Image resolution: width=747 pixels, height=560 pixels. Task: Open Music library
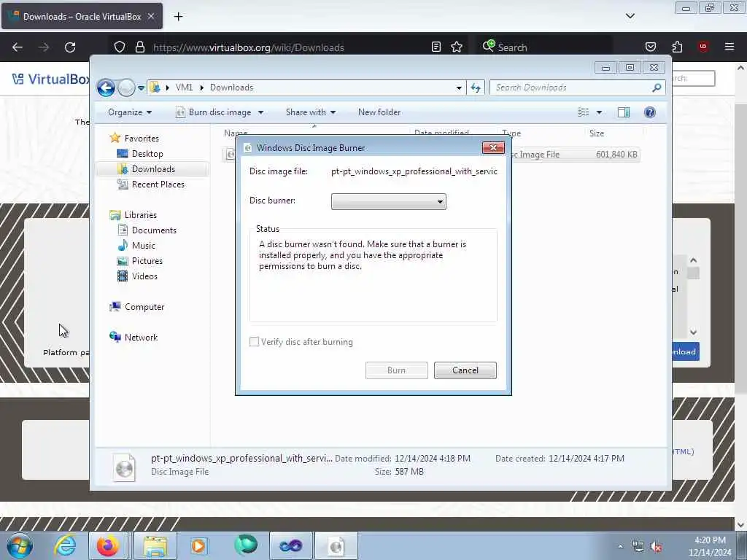[x=144, y=246]
